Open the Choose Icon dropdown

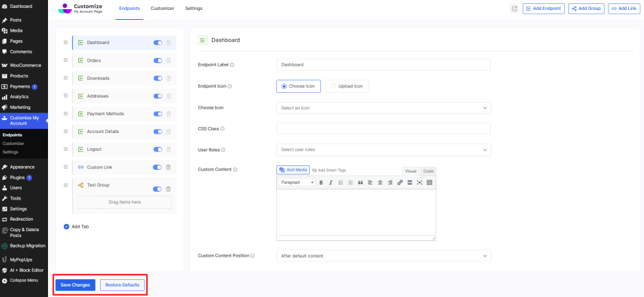[383, 108]
